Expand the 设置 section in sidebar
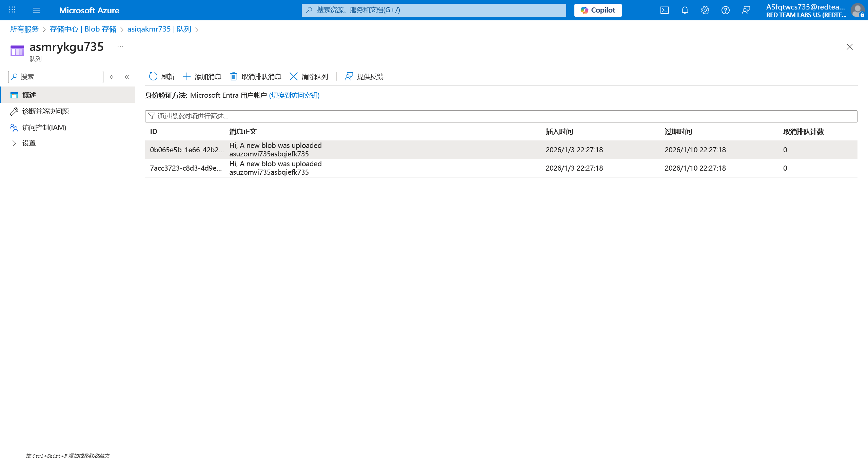The image size is (868, 461). click(14, 143)
